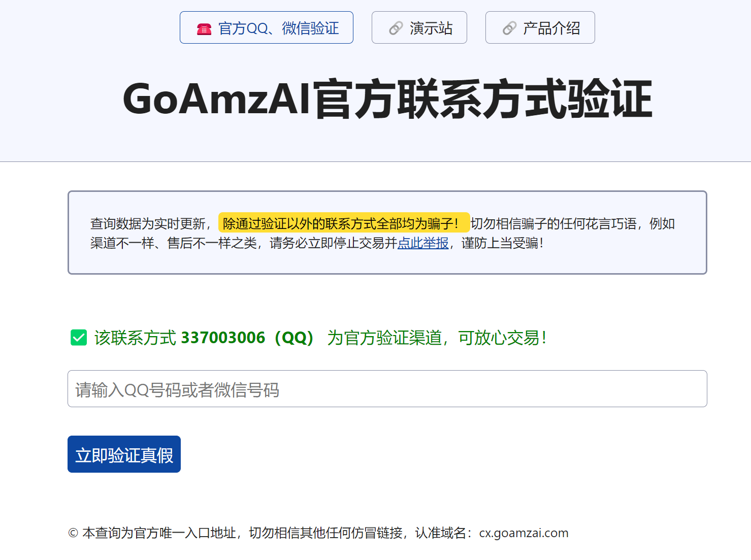Click the 本查询为官方唯一入口地址 footer text
The image size is (751, 560).
click(x=159, y=533)
